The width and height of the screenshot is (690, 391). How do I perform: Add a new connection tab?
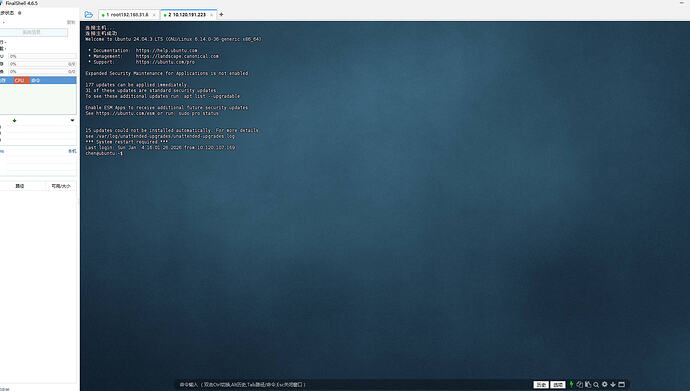pos(221,15)
